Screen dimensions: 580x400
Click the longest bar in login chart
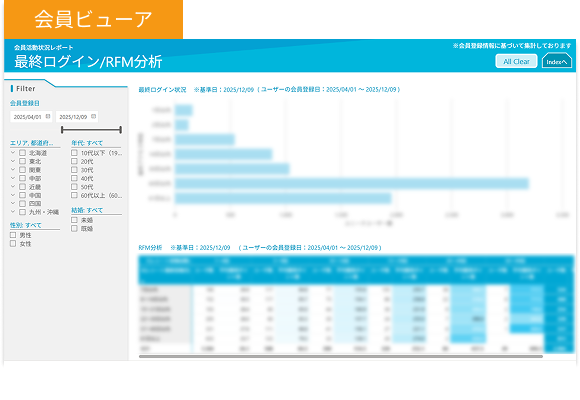(x=352, y=184)
